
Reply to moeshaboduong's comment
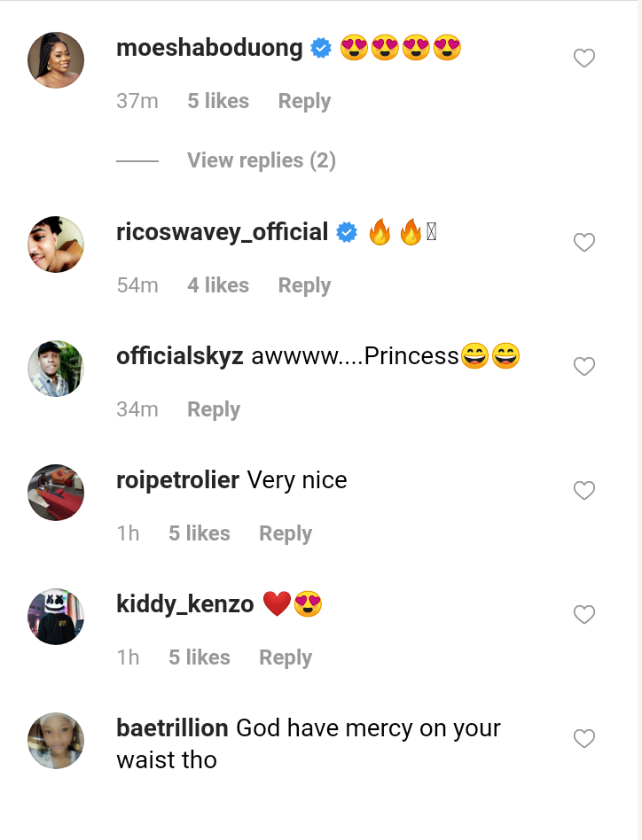coord(304,102)
